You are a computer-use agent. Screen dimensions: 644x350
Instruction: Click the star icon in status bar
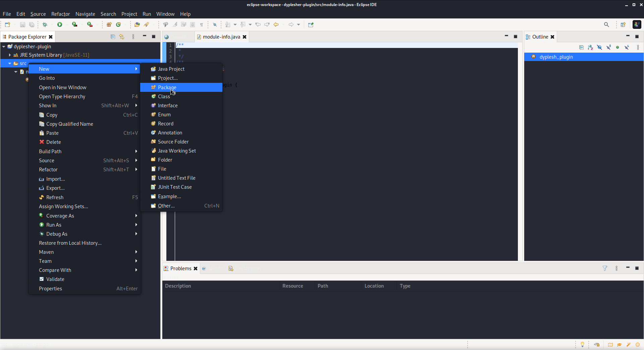[x=638, y=344]
